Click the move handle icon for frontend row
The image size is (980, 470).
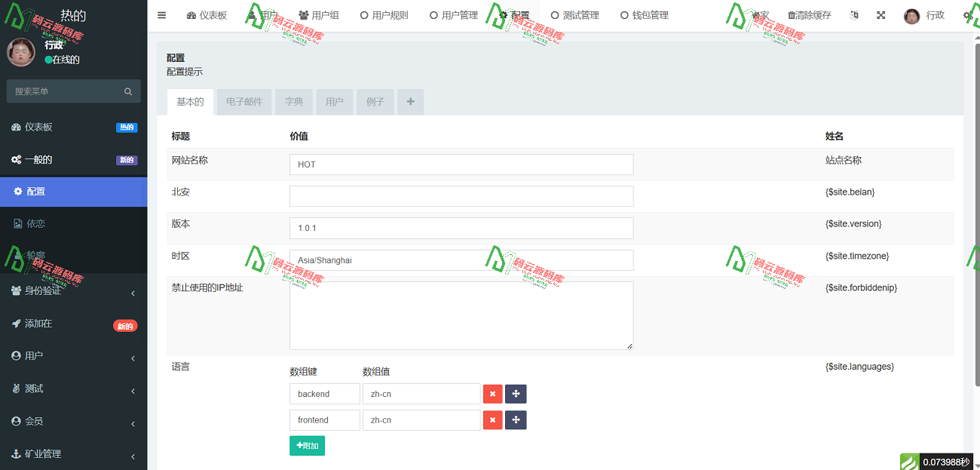coord(516,420)
